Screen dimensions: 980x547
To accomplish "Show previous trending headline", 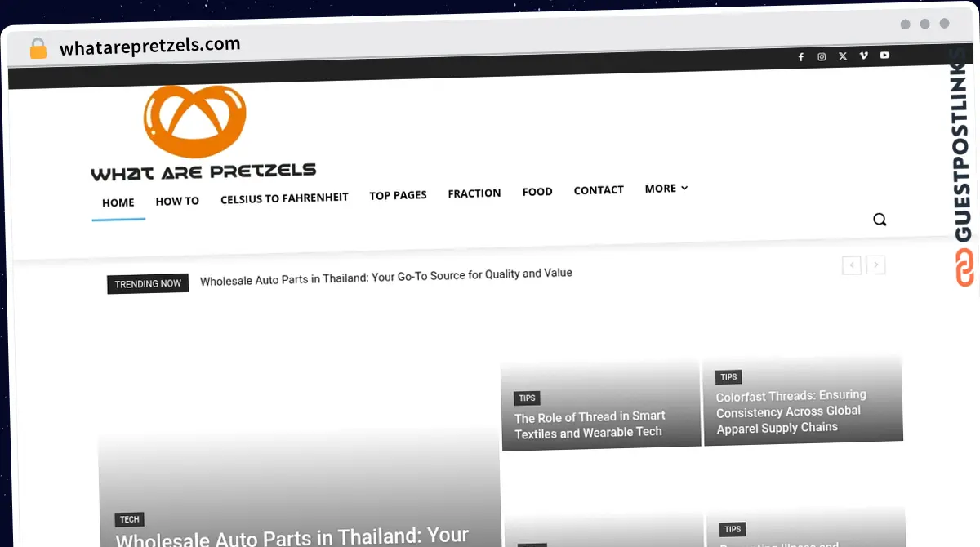I will point(852,265).
